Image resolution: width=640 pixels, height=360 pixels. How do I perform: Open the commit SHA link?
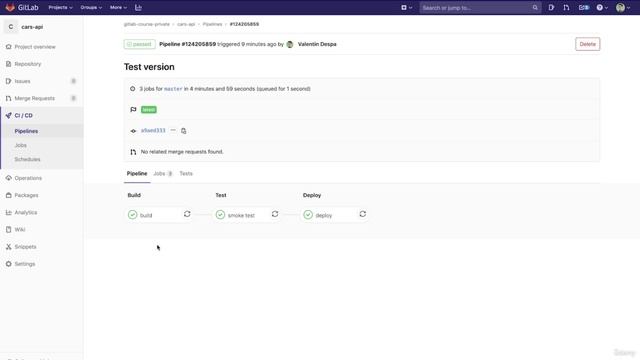pyautogui.click(x=153, y=131)
